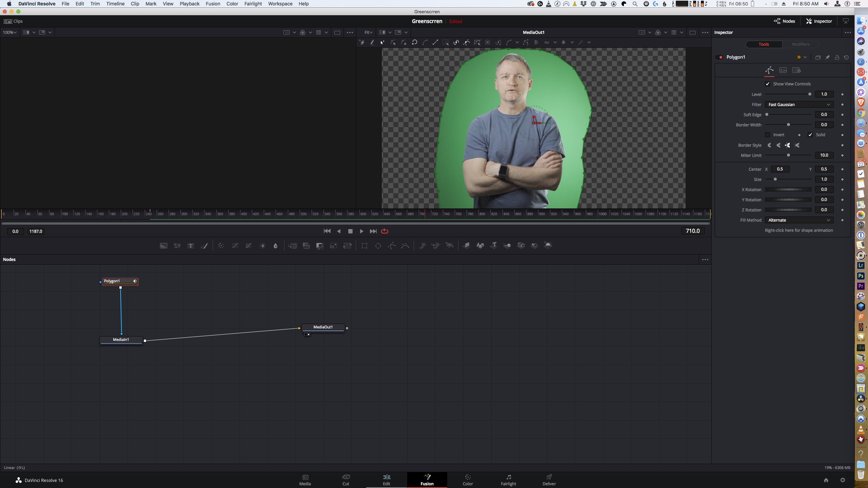Toggle the Show View Controls checkbox
The height and width of the screenshot is (488, 868).
(x=768, y=84)
